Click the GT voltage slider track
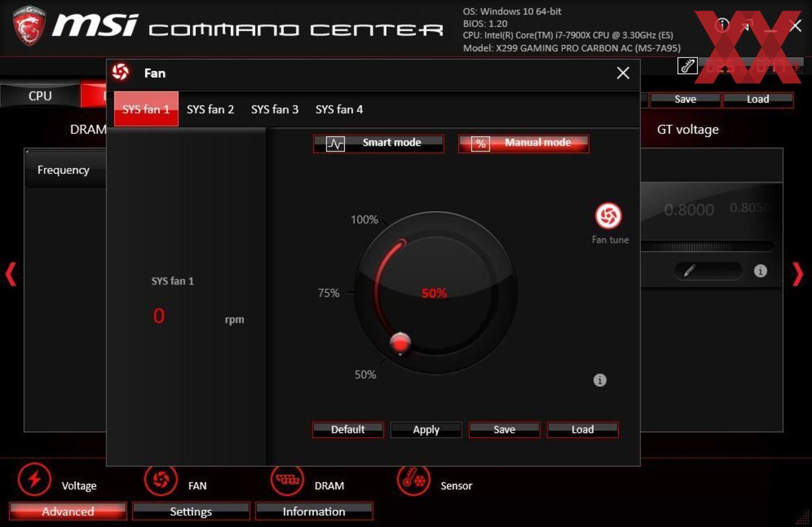This screenshot has height=527, width=812. pyautogui.click(x=708, y=246)
